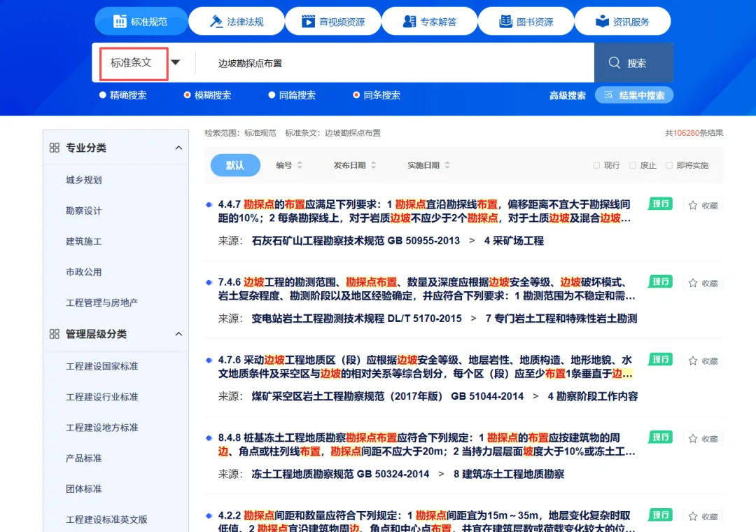Image resolution: width=756 pixels, height=532 pixels.
Task: Collapse the 专业分类 section chevron
Action: pos(178,148)
